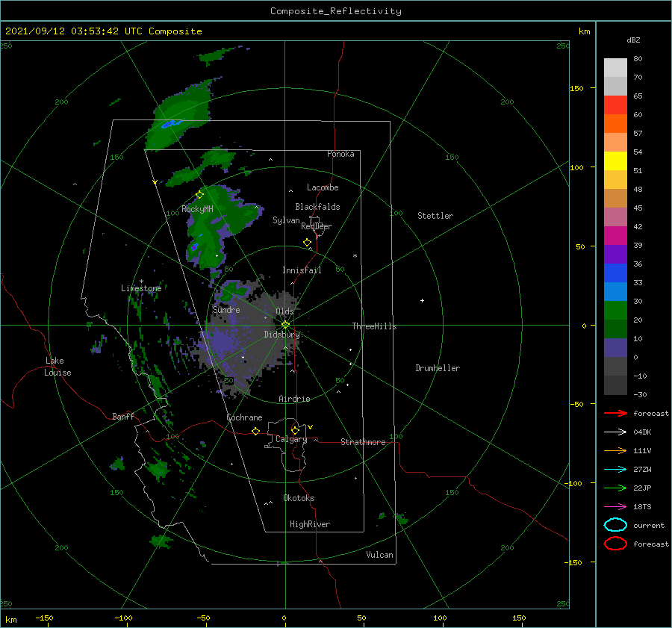Image resolution: width=672 pixels, height=628 pixels.
Task: Select the purple 36-39 dBZ swatch
Action: point(615,255)
